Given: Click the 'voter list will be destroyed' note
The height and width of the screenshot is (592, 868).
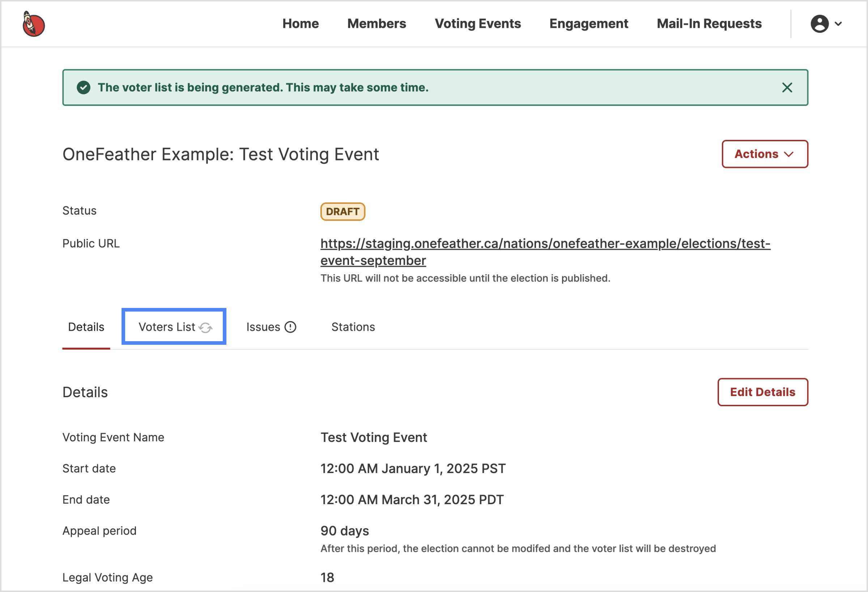Looking at the screenshot, I should [x=518, y=549].
